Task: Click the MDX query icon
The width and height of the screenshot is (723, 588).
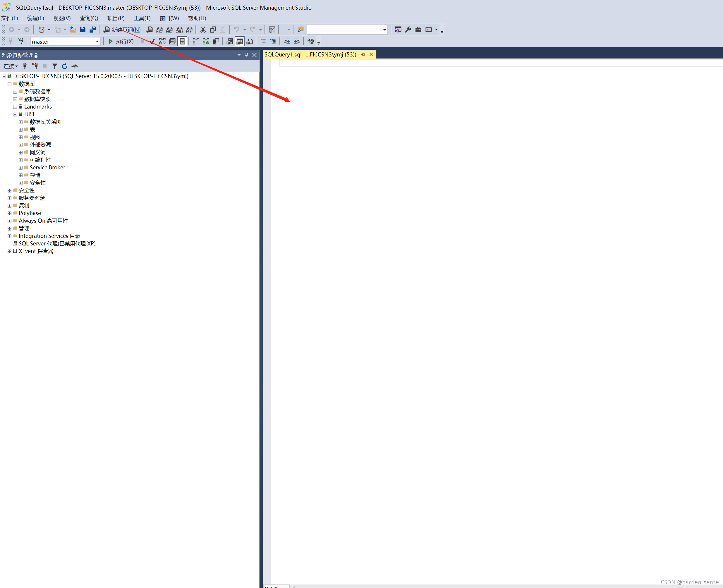Action: point(159,30)
